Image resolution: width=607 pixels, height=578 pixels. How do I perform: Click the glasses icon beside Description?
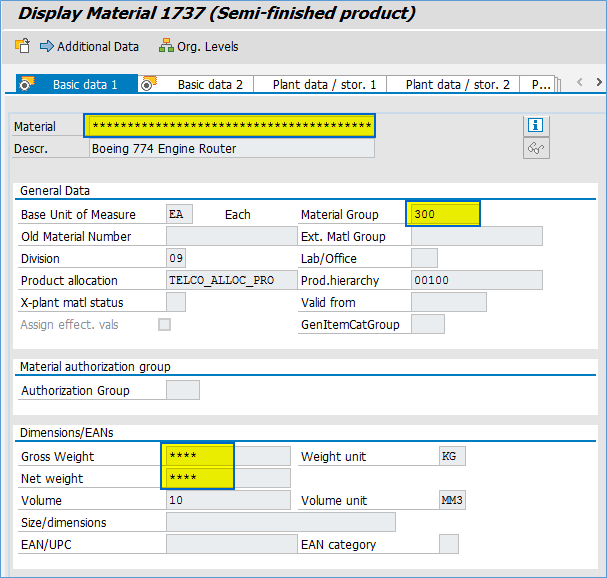click(x=536, y=148)
